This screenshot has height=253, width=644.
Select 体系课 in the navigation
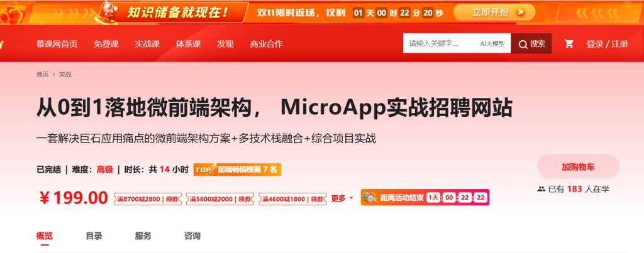tap(189, 44)
